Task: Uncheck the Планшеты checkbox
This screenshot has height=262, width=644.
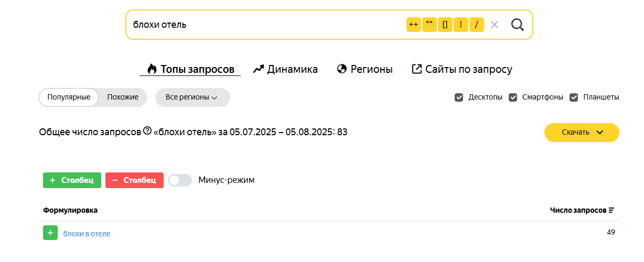Action: click(574, 97)
